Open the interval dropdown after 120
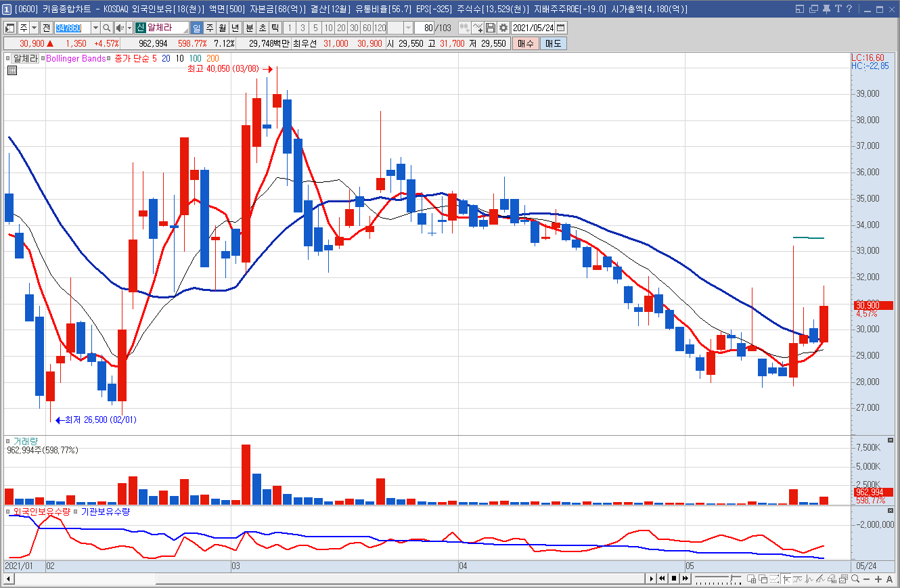Viewport: 900px width, 588px height. click(409, 28)
